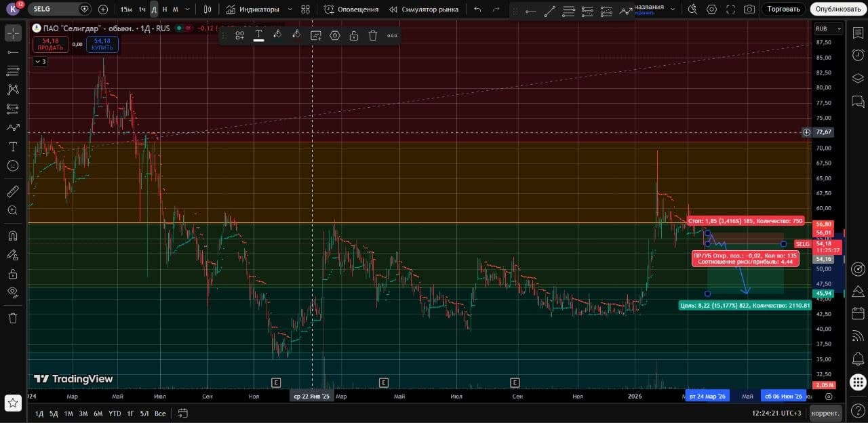868x423 pixels.
Task: Click the Alerts (Оповещения) alarm icon
Action: coord(329,9)
